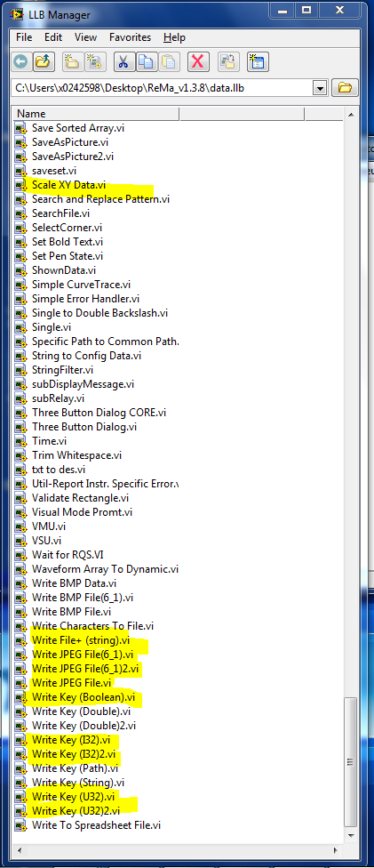This screenshot has width=374, height=868.
Task: Click the vertical scrollbar down arrow
Action: [x=350, y=836]
